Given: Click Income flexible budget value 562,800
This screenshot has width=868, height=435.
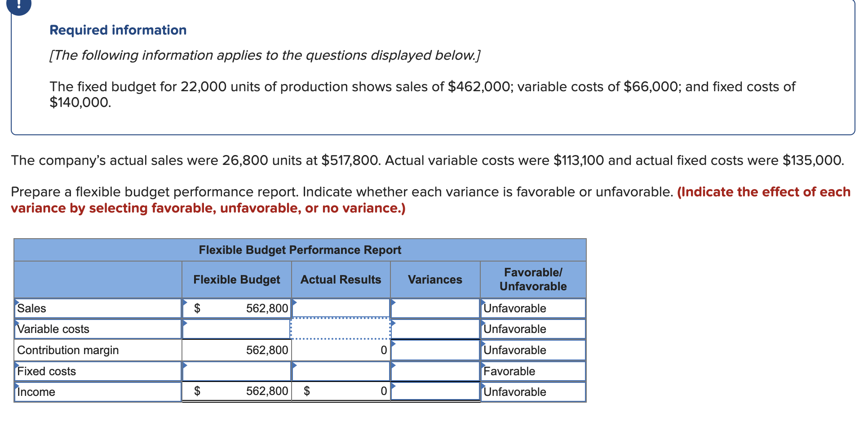Looking at the screenshot, I should tap(237, 391).
